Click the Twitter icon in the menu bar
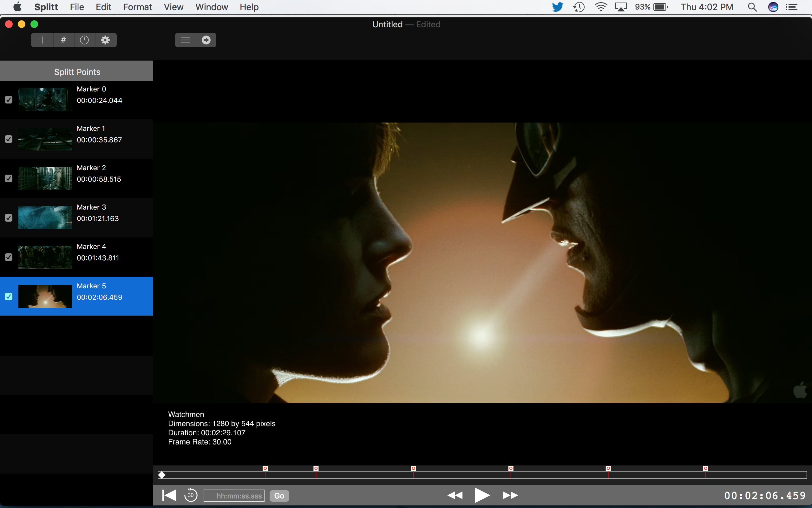This screenshot has width=812, height=508. 557,7
